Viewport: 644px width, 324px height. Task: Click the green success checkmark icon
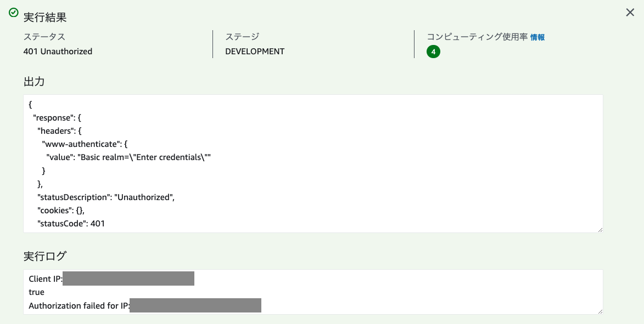pos(14,12)
